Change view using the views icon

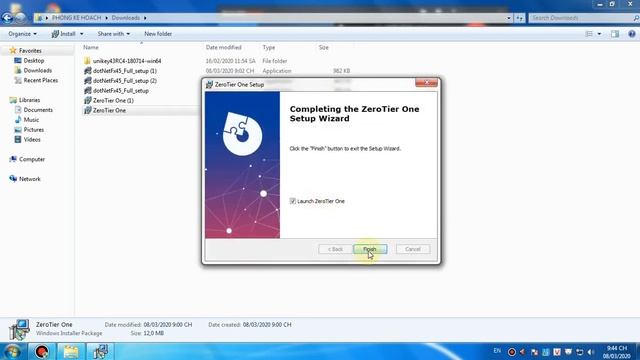pyautogui.click(x=589, y=34)
